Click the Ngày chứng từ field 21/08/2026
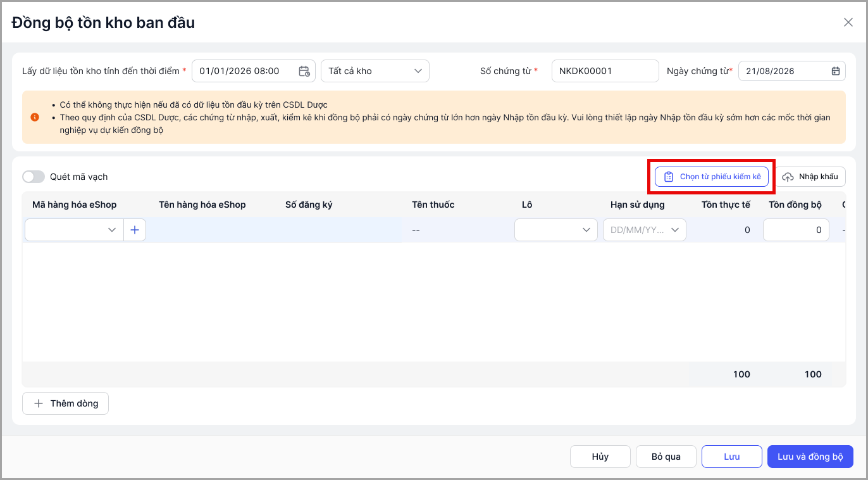Viewport: 868px width, 480px height. tap(792, 71)
